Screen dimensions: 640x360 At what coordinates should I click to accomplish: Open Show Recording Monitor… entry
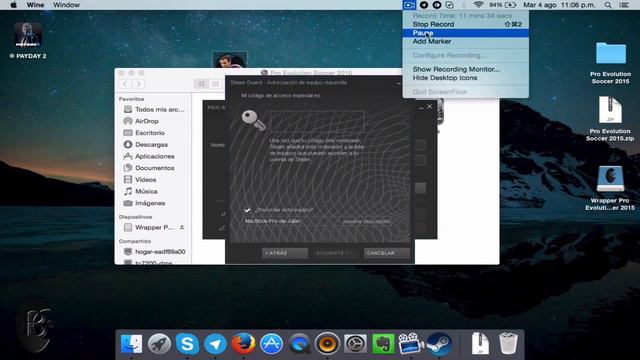tap(465, 69)
